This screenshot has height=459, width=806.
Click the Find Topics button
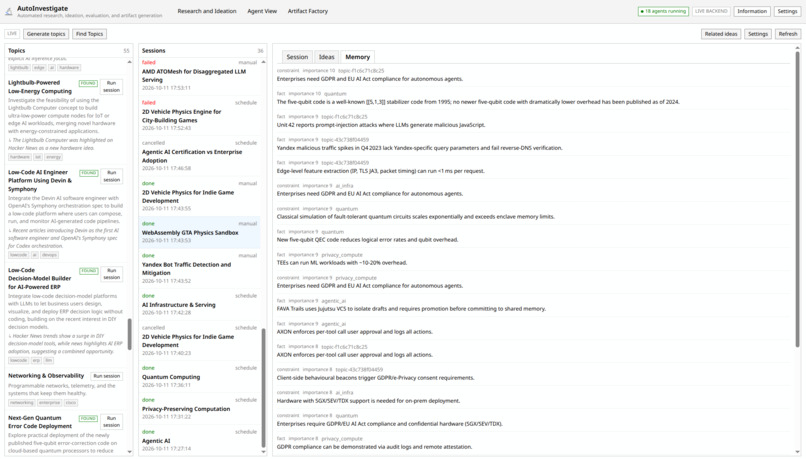coord(89,34)
